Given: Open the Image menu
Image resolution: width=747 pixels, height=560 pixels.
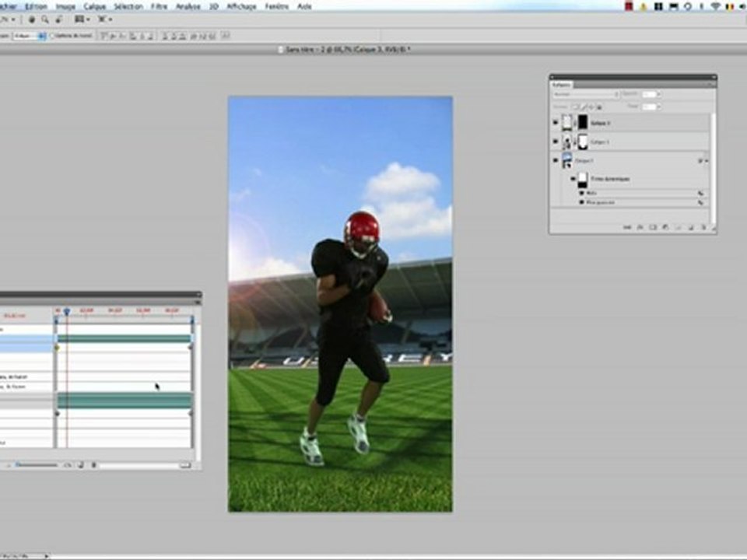Looking at the screenshot, I should tap(65, 7).
